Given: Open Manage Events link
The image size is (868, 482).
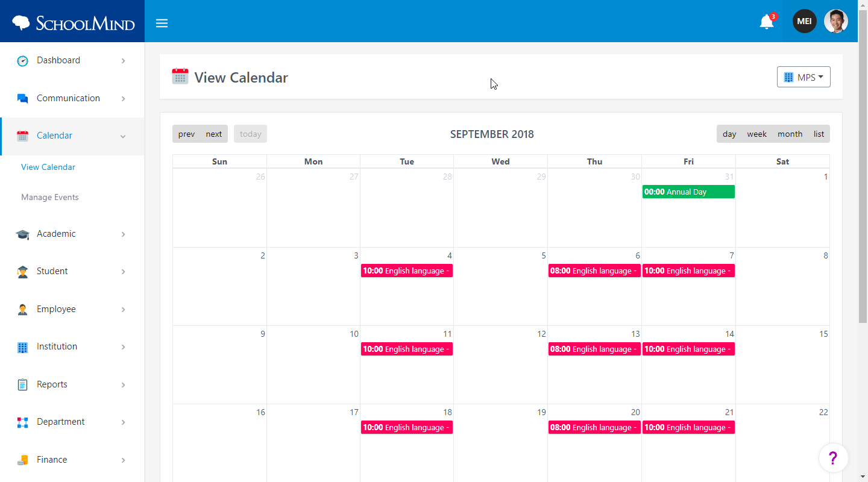Looking at the screenshot, I should [50, 197].
